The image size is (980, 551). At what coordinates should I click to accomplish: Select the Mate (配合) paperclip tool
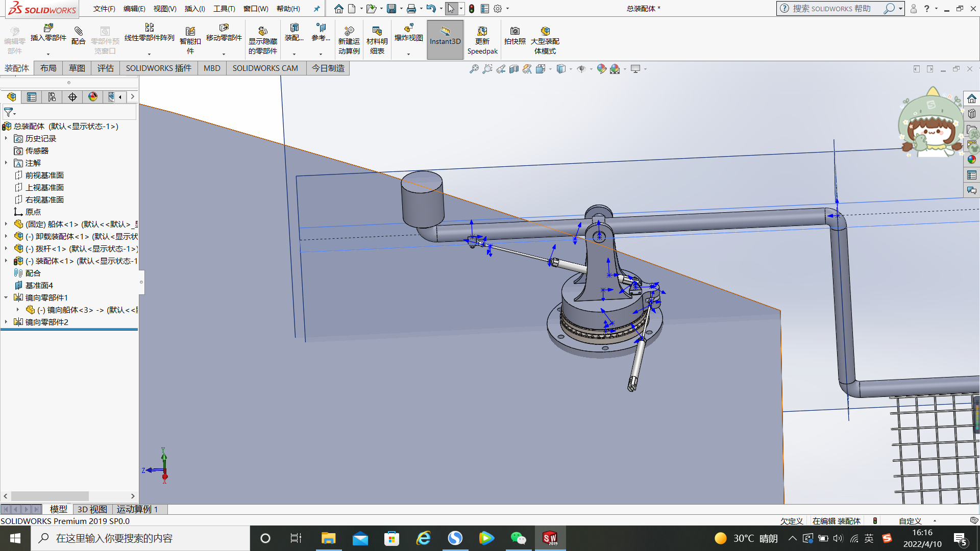click(x=78, y=36)
